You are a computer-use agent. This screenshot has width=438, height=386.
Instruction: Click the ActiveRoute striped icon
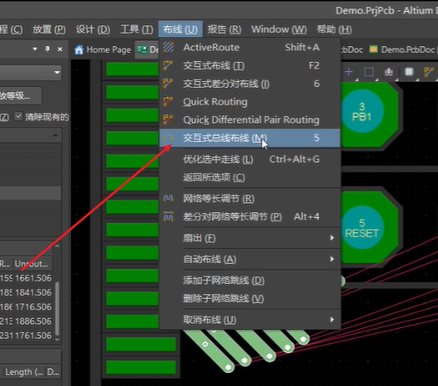(168, 47)
